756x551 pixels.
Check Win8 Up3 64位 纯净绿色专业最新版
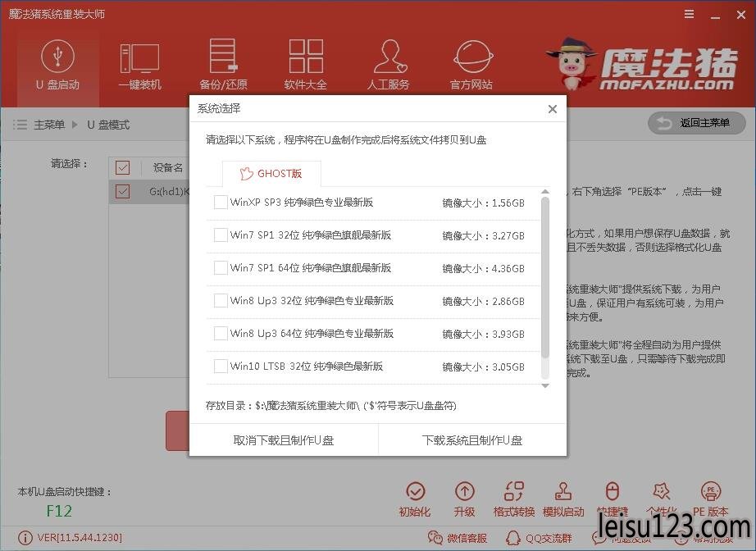tap(221, 334)
